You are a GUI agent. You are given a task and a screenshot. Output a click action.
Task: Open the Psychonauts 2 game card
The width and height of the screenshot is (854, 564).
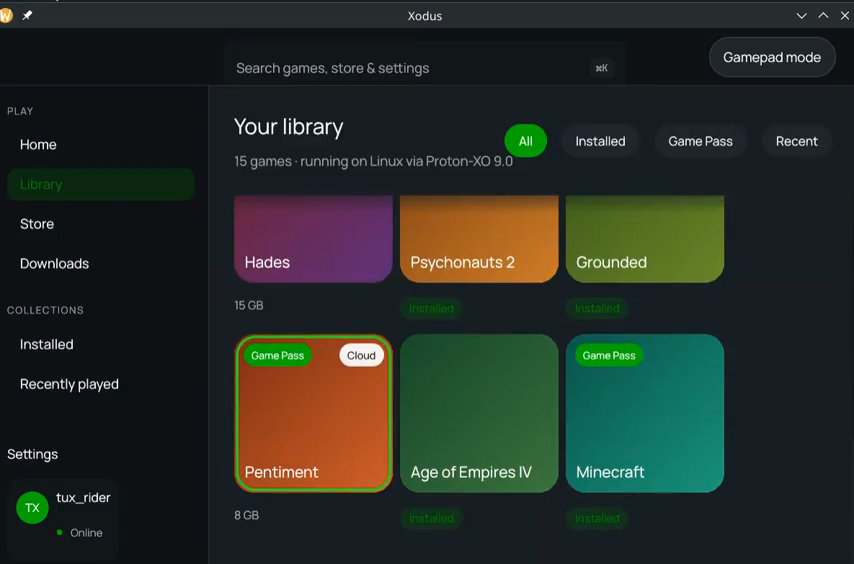coord(479,239)
